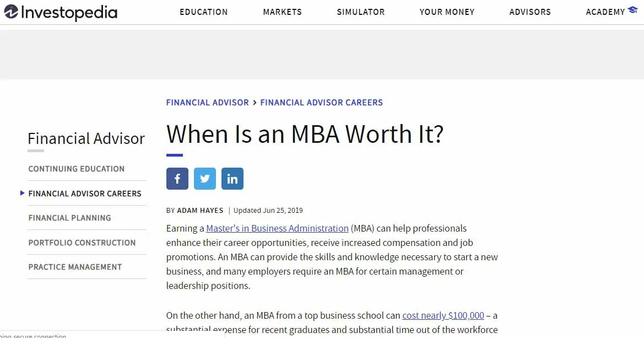644x338 pixels.
Task: Share article on Facebook
Action: coord(177,179)
